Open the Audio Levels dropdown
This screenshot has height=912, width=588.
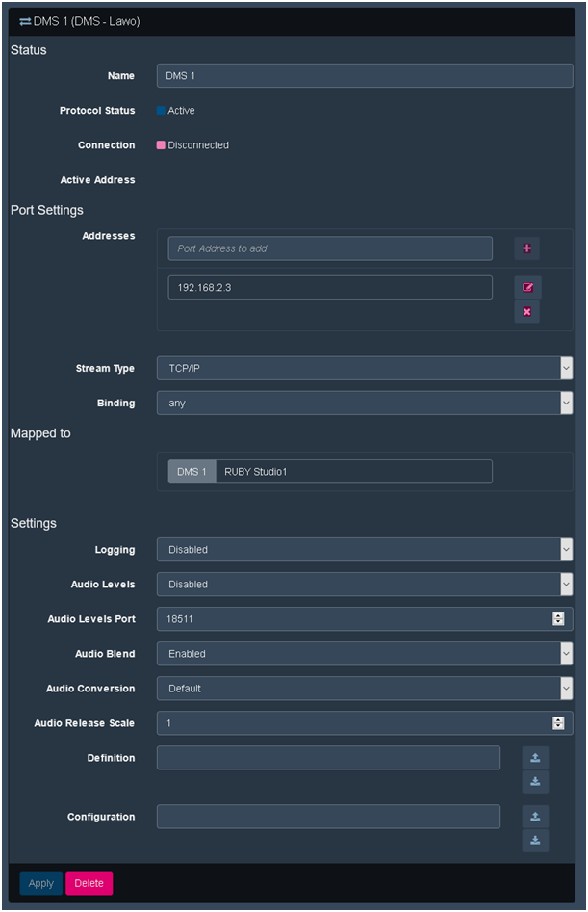364,585
